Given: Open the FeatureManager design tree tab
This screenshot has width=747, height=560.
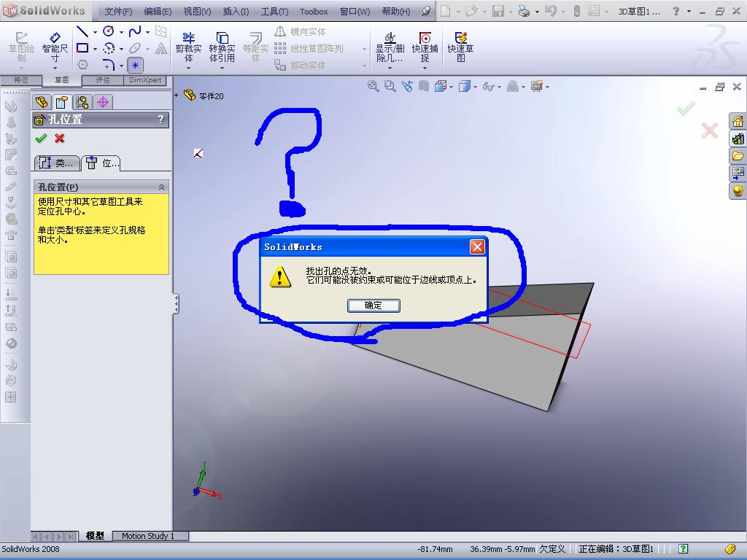Looking at the screenshot, I should 42,102.
